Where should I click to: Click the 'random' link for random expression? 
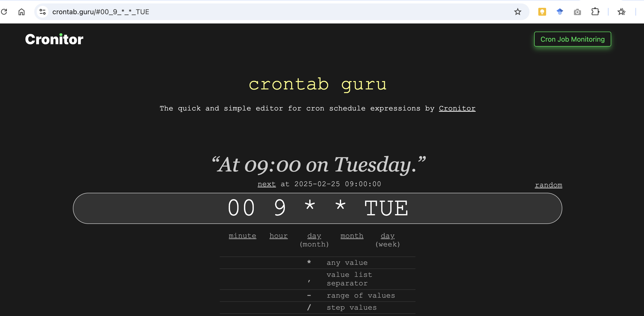pyautogui.click(x=549, y=185)
